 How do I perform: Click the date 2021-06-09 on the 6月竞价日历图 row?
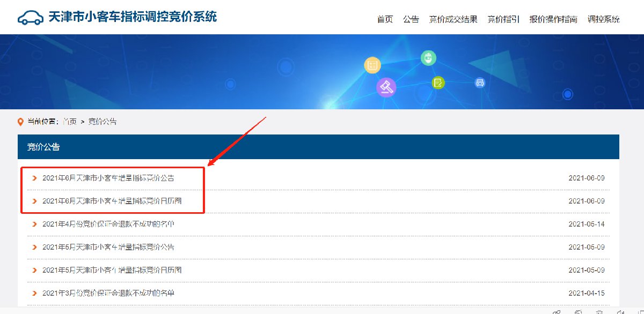[x=587, y=201]
